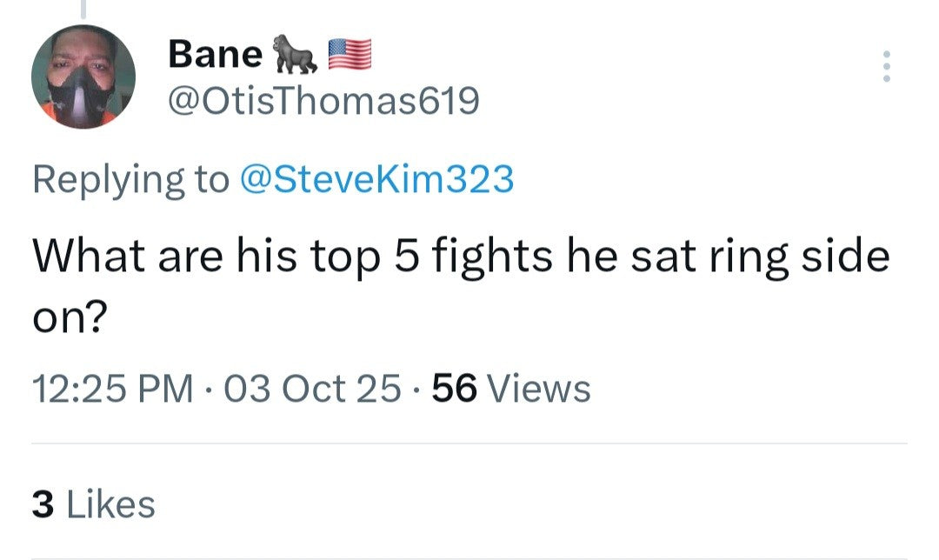The height and width of the screenshot is (560, 939).
Task: Click the bold number 56
Action: (x=454, y=388)
